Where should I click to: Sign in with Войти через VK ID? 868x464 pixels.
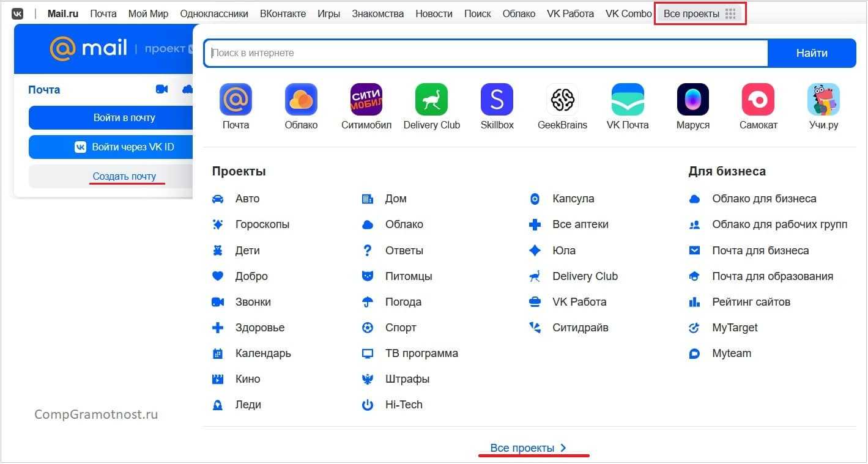(x=111, y=147)
